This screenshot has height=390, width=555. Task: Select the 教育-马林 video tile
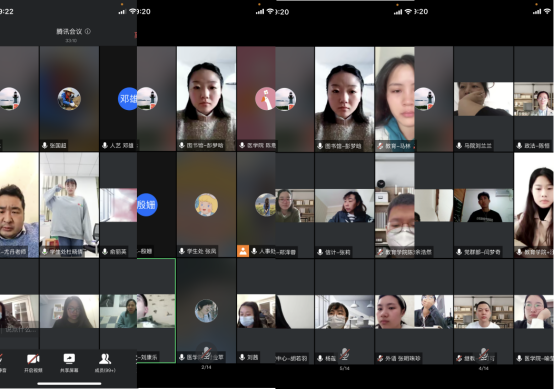pyautogui.click(x=395, y=99)
